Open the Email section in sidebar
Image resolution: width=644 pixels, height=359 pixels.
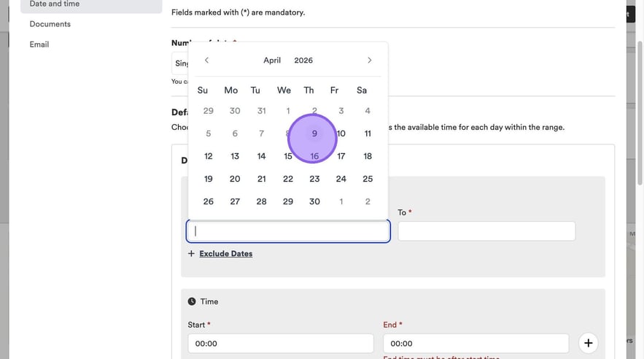pos(39,45)
